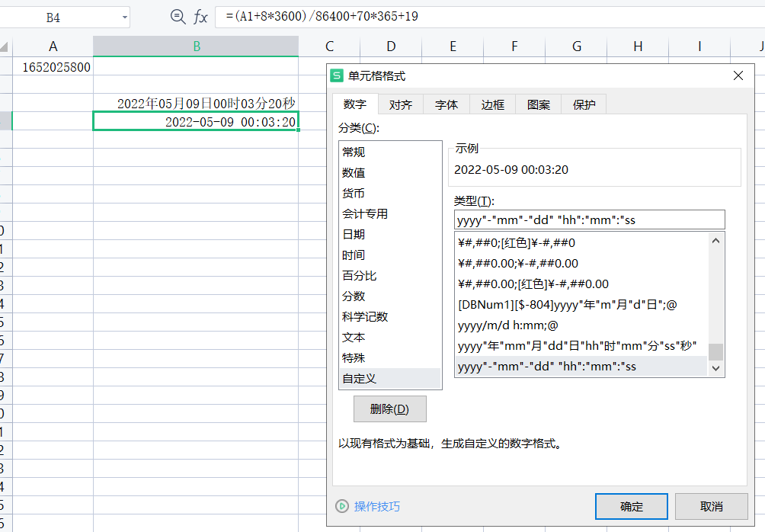Click the zoom magnifier icon in formula bar
The height and width of the screenshot is (532, 765).
point(178,17)
